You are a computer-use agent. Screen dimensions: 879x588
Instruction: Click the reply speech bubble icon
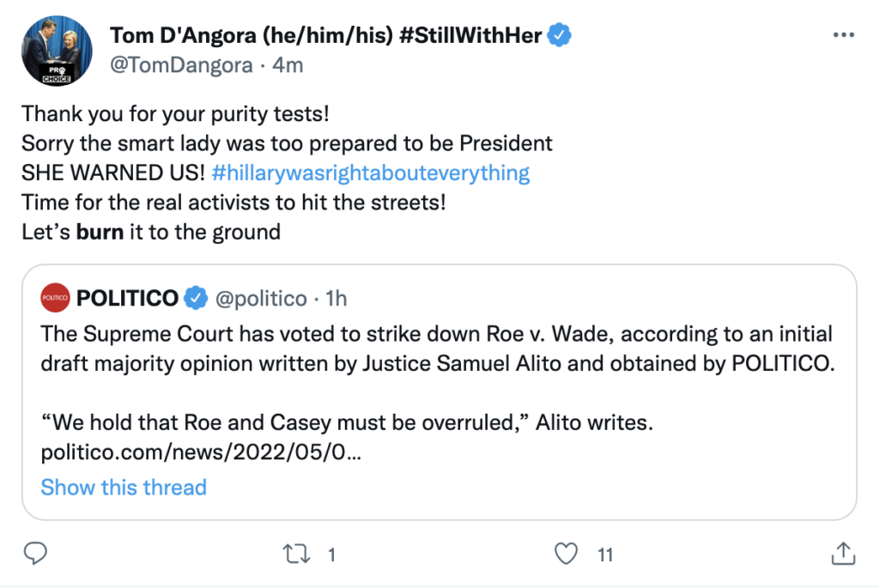[34, 554]
